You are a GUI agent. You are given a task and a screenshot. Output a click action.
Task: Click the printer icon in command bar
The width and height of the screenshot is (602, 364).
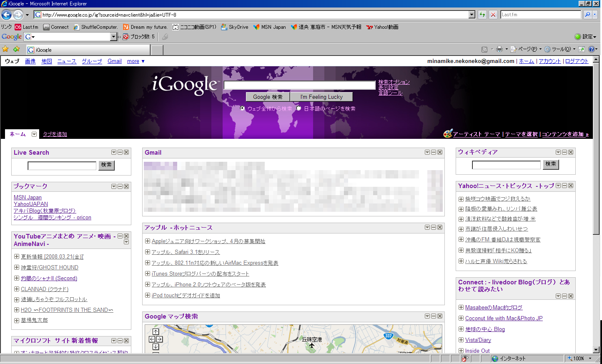point(499,49)
